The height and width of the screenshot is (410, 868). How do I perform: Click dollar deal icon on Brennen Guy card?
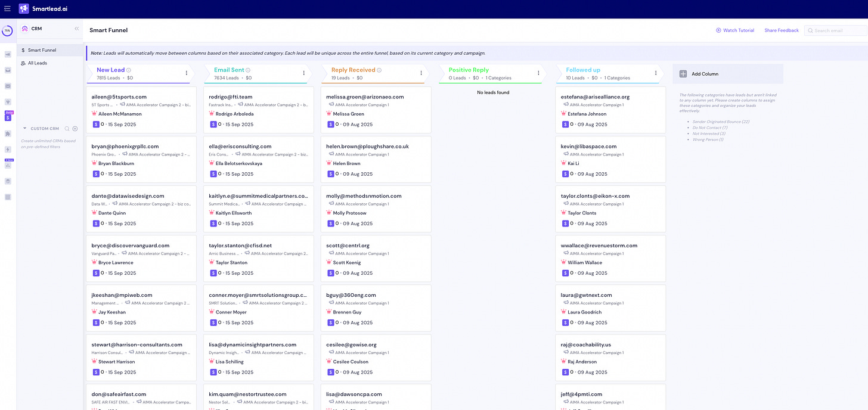(330, 322)
